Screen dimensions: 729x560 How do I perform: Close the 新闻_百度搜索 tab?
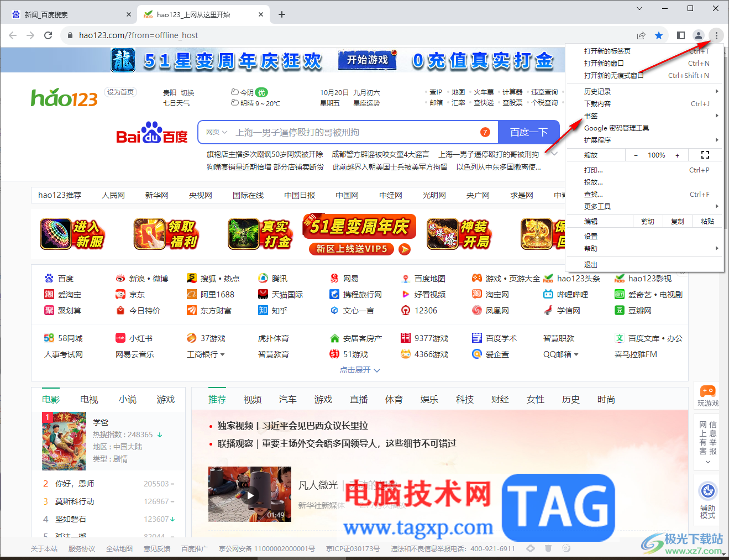tap(129, 14)
